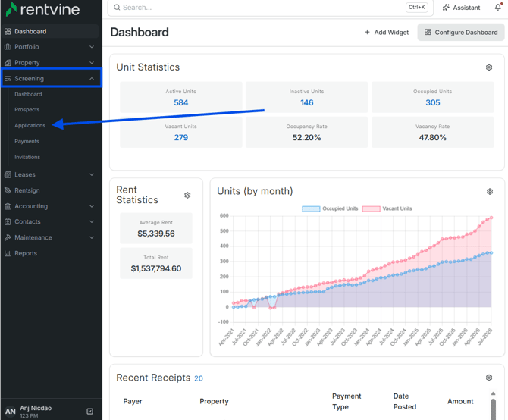Toggle Occupied Units legend in chart
The image size is (508, 420).
coord(330,208)
